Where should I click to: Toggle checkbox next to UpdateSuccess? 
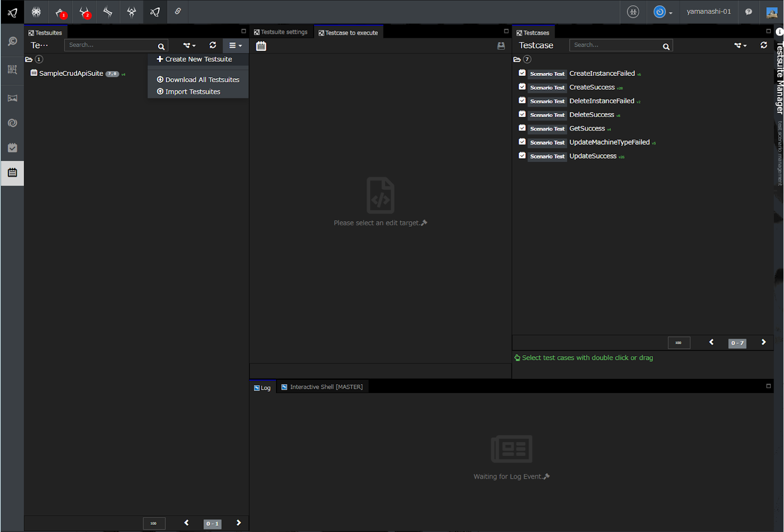pos(522,156)
